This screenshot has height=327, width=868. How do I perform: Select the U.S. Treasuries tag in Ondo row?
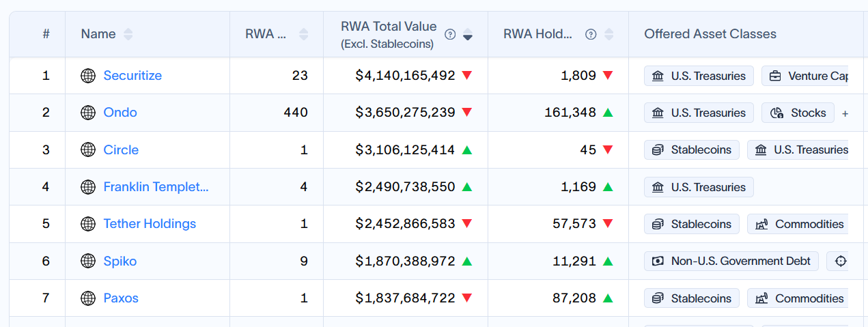699,113
